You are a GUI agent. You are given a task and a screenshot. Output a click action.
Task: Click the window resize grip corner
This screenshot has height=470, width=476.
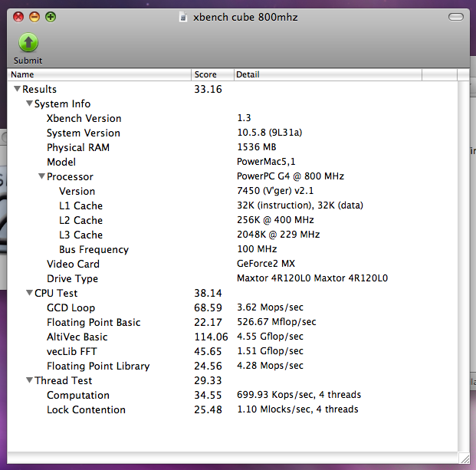(x=464, y=458)
